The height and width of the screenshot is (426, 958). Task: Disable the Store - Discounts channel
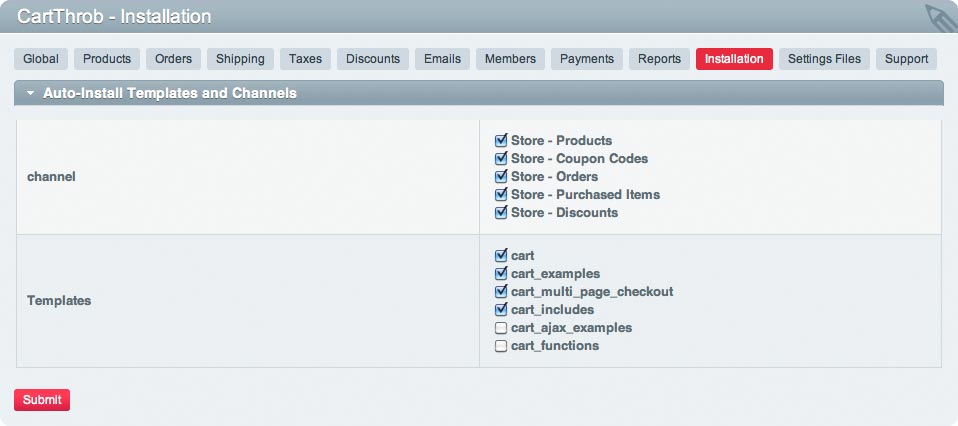(x=501, y=213)
